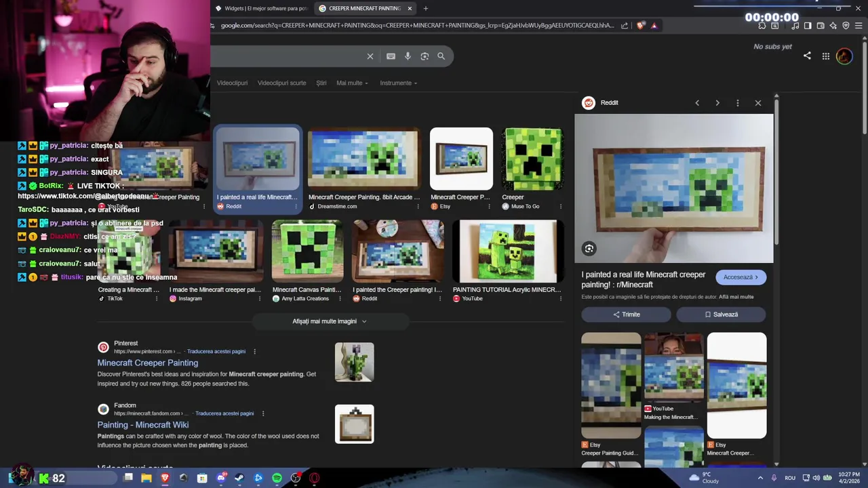
Task: Click the browser address bar URL
Action: click(x=417, y=26)
